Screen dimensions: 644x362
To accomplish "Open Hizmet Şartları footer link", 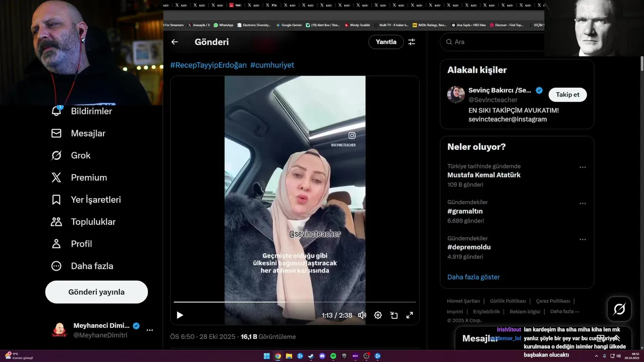I will point(463,301).
